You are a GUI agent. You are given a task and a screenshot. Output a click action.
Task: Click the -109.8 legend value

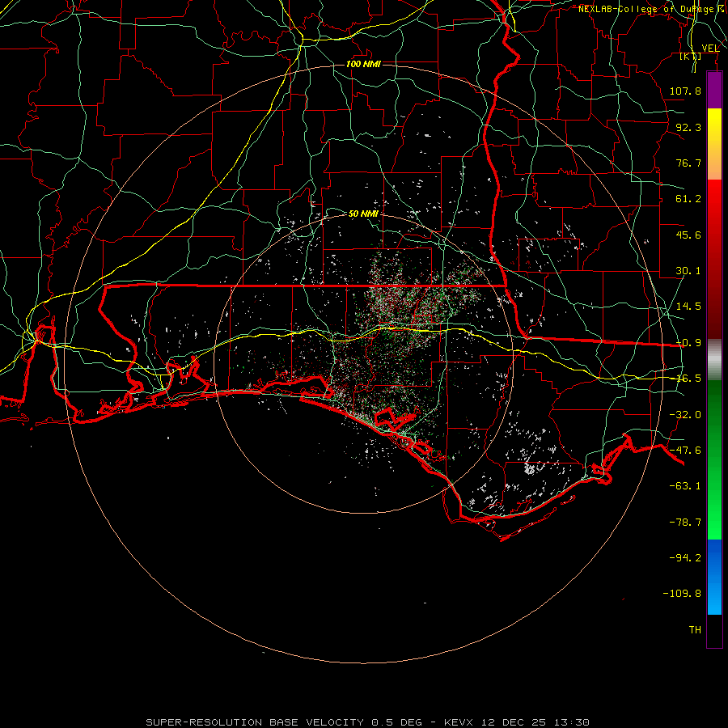click(x=682, y=594)
